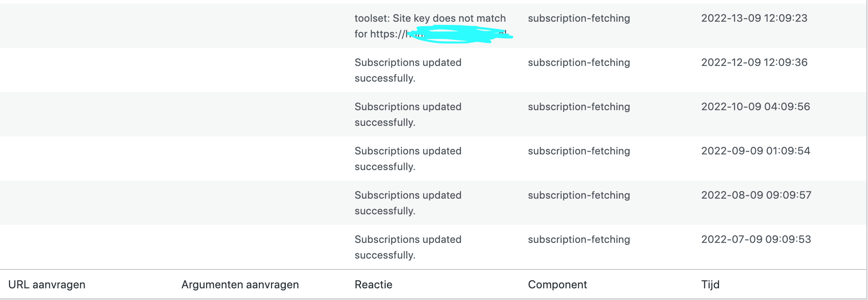Click 'Subscriptions updated successfully' in 2022-07-09 row
The width and height of the screenshot is (868, 300).
[408, 247]
